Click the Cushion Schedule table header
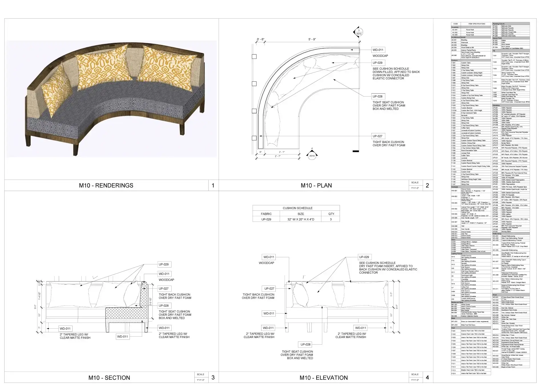 click(x=297, y=208)
